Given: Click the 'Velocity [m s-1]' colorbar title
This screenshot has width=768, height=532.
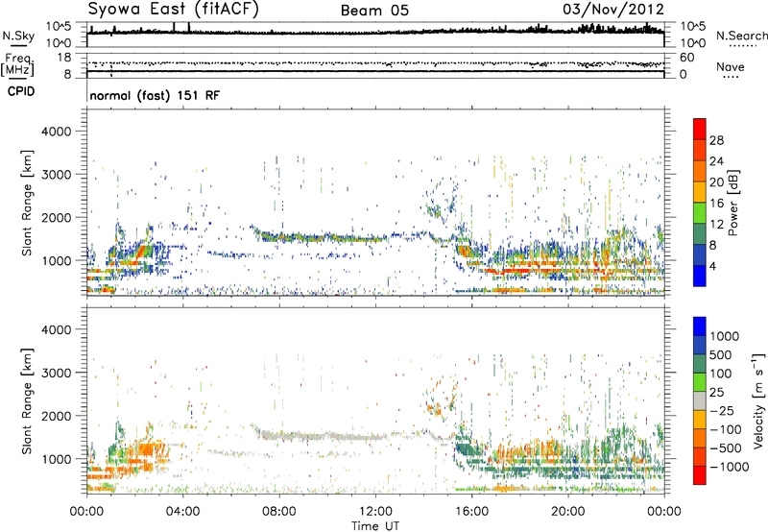Looking at the screenshot, I should (757, 401).
